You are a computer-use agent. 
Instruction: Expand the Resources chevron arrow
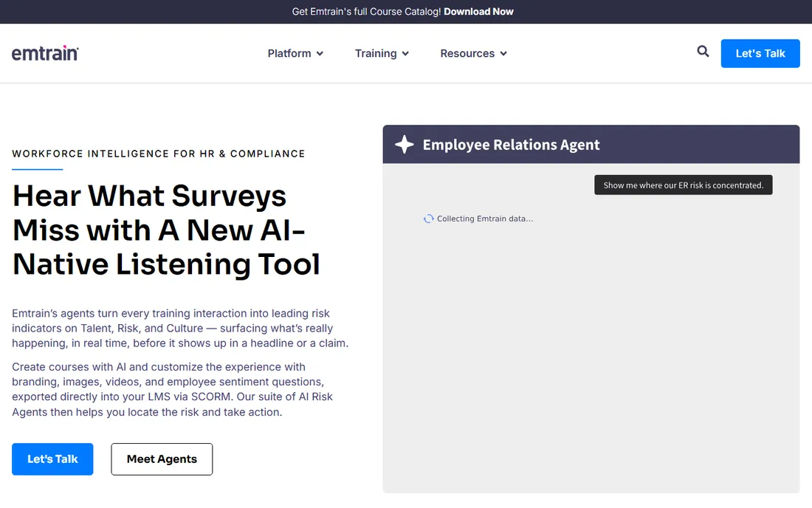pyautogui.click(x=503, y=53)
